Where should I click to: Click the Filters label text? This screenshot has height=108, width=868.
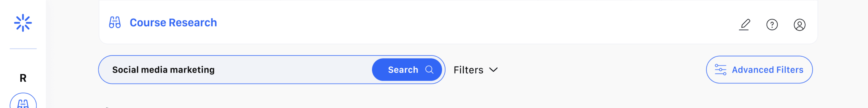click(x=468, y=70)
